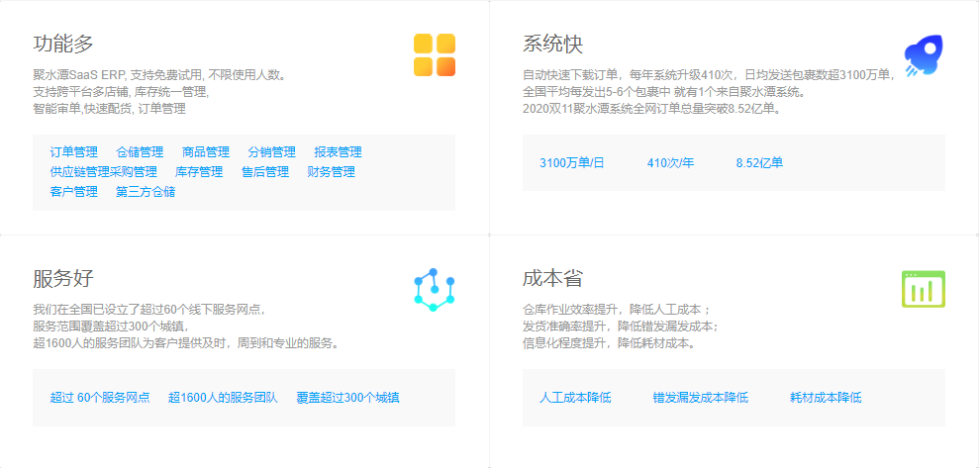Screen dimensions: 980x468
Task: Open the 客户管理 link
Action: click(74, 192)
